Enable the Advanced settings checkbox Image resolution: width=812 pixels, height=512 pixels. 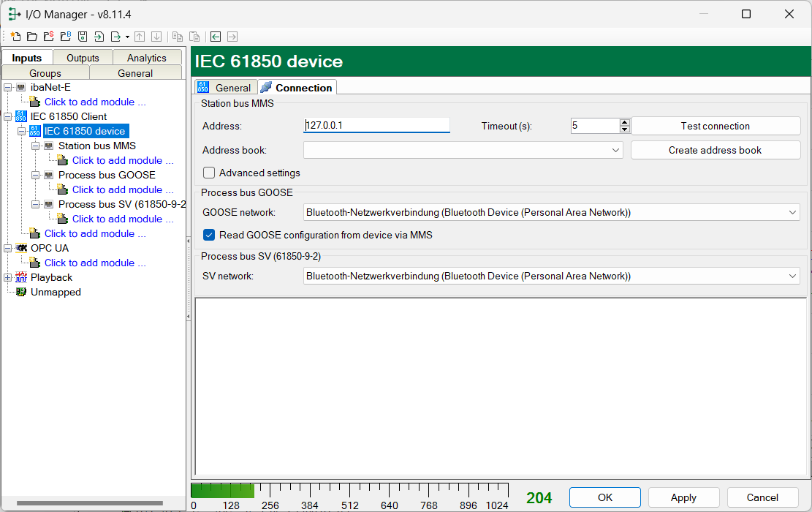[209, 173]
